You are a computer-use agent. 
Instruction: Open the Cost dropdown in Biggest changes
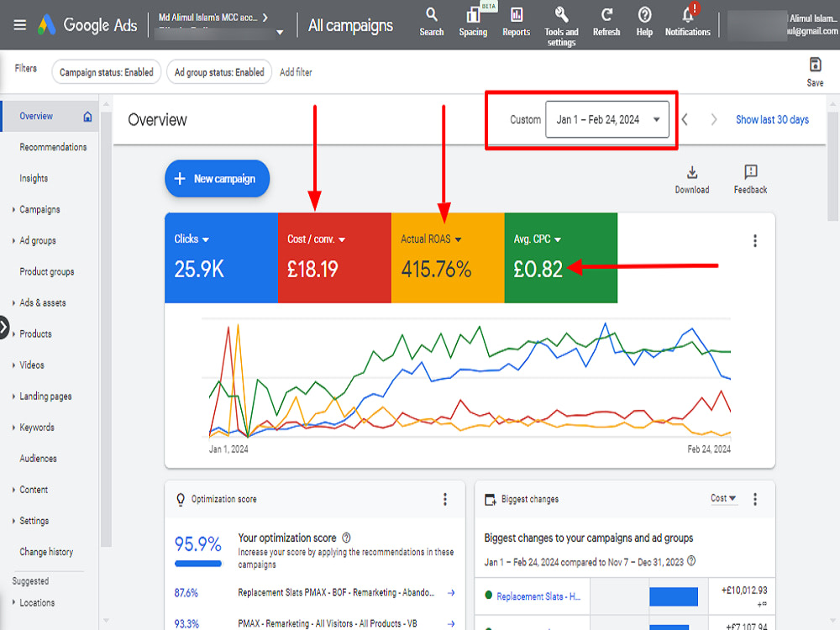tap(722, 498)
